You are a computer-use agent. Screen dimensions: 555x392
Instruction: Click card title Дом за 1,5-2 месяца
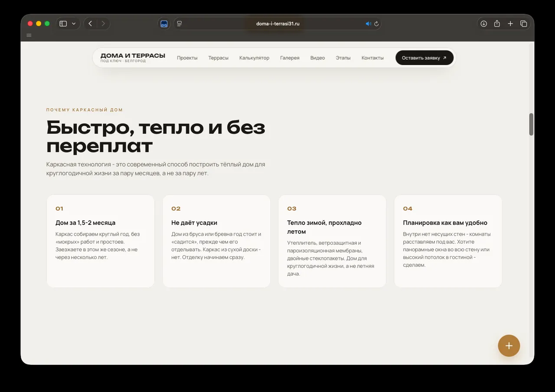click(85, 223)
